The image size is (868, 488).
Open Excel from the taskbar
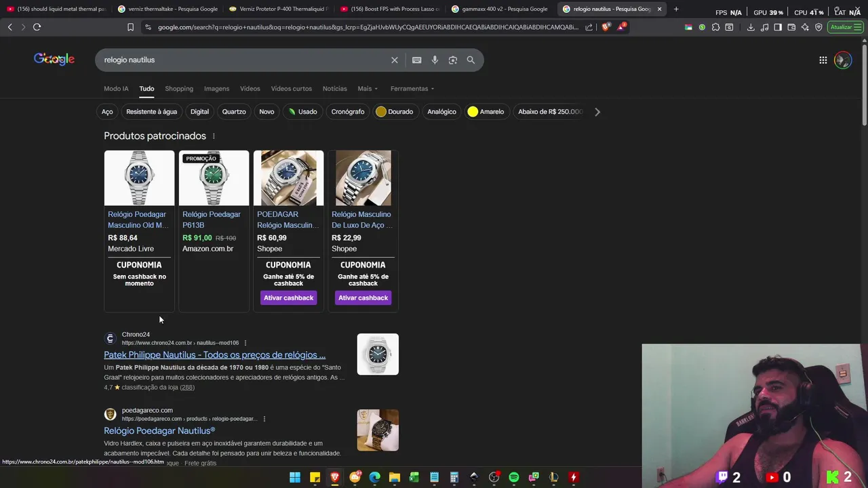(x=414, y=477)
